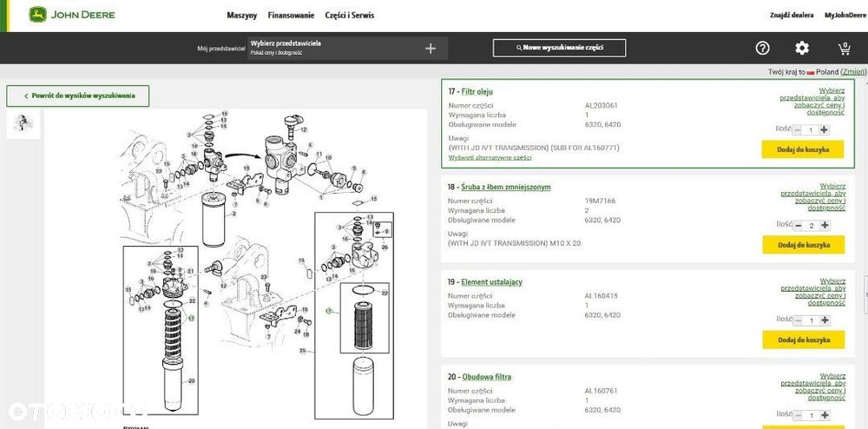Click Nowe wyszukiwanie części button
868x429 pixels.
tap(559, 48)
